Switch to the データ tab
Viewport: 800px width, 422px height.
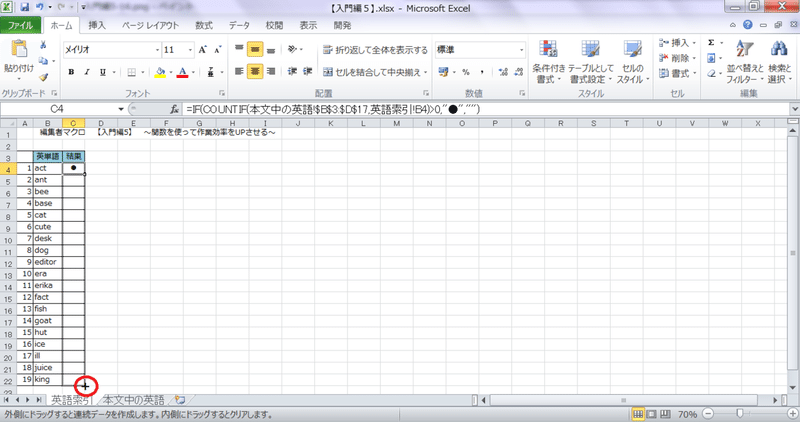[239, 25]
